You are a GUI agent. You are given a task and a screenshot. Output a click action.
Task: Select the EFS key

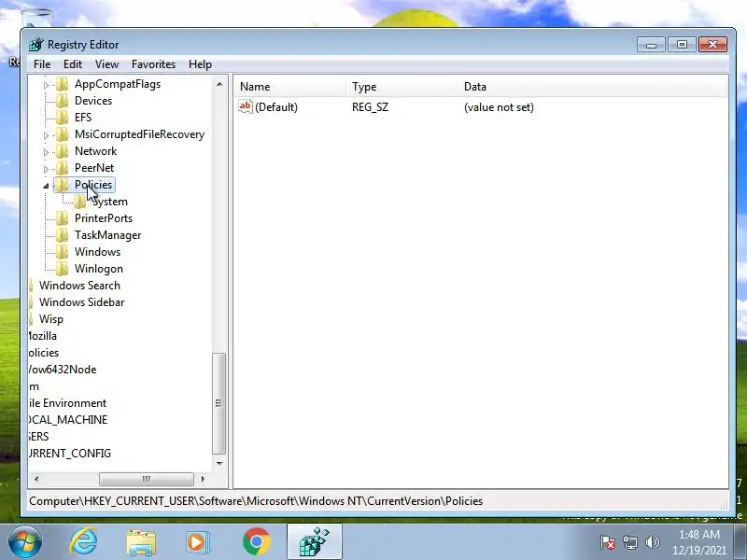pyautogui.click(x=83, y=118)
